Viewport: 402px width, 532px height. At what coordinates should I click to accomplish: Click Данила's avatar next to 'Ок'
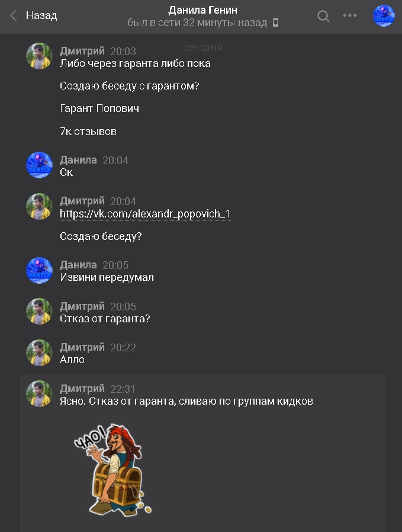point(39,165)
